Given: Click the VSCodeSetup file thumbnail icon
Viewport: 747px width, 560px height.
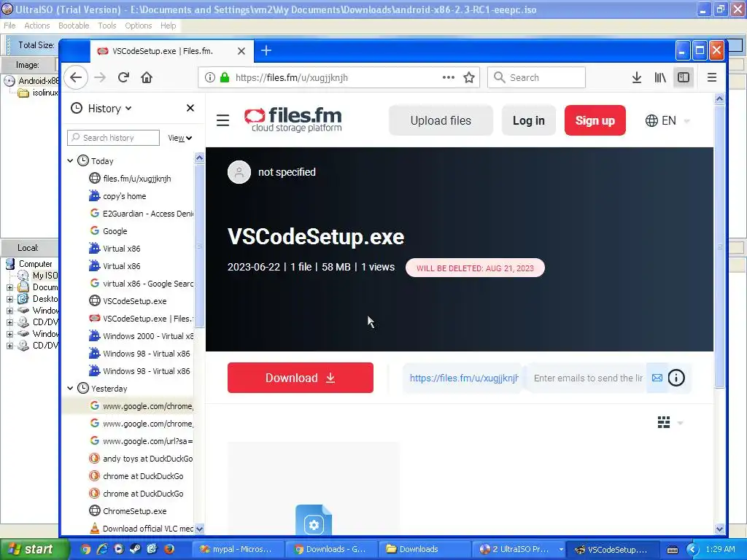Looking at the screenshot, I should [x=314, y=520].
